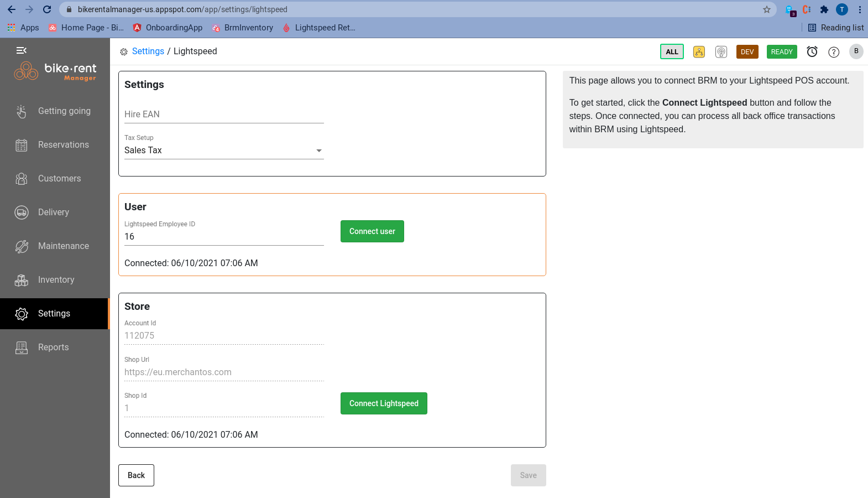Screen dimensions: 868x498
Task: Open the Inventory boxes icon
Action: [x=22, y=280]
